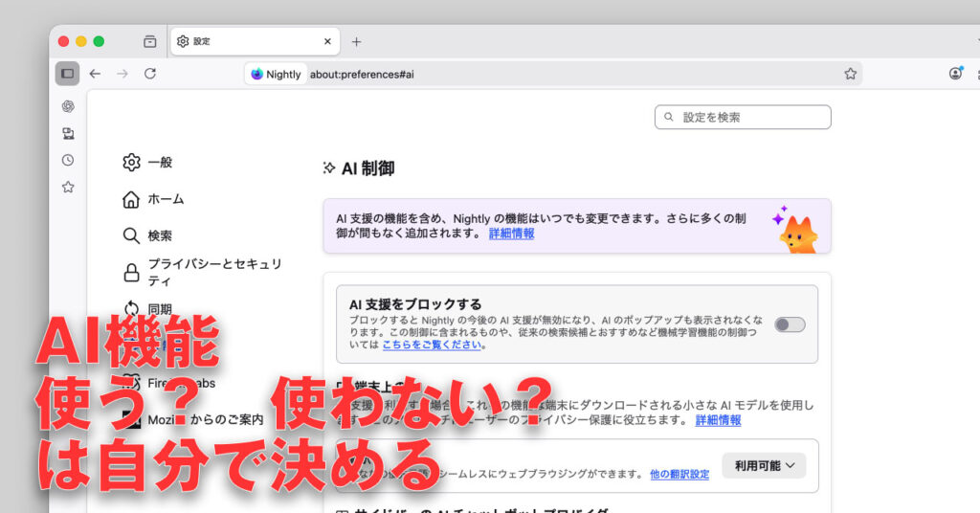Go back with the back arrow
980x513 pixels.
tap(95, 74)
